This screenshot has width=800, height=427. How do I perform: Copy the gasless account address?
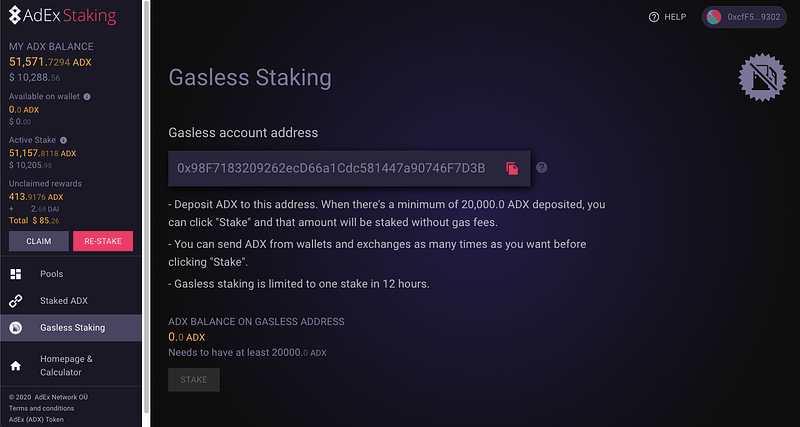click(511, 168)
